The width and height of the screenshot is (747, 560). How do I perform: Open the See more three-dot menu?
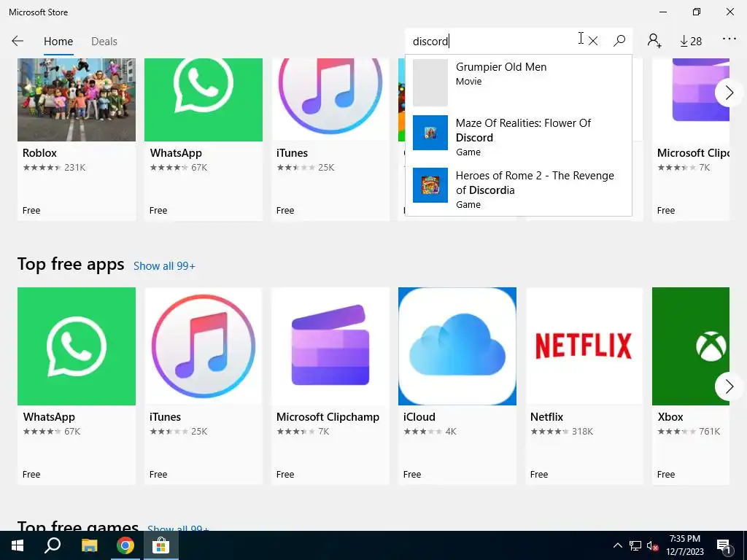click(729, 39)
